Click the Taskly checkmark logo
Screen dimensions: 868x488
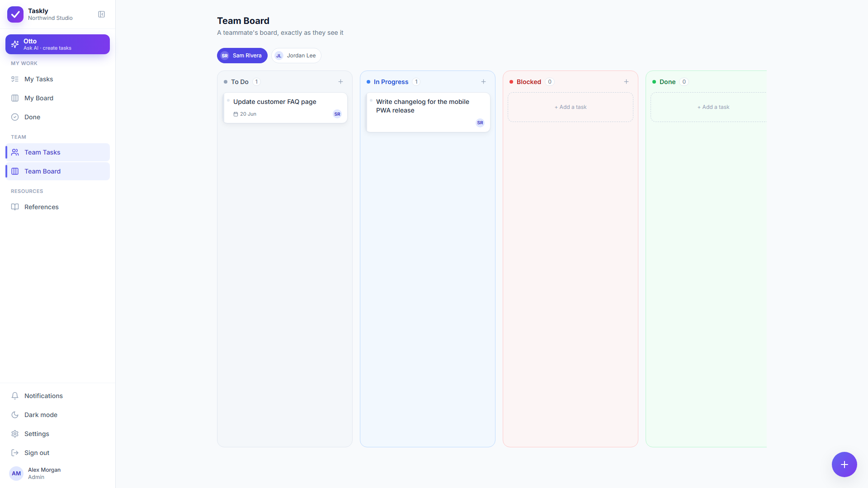15,14
